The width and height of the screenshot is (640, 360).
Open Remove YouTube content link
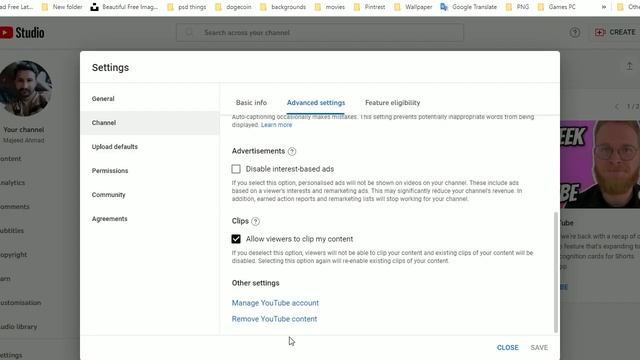(x=274, y=319)
